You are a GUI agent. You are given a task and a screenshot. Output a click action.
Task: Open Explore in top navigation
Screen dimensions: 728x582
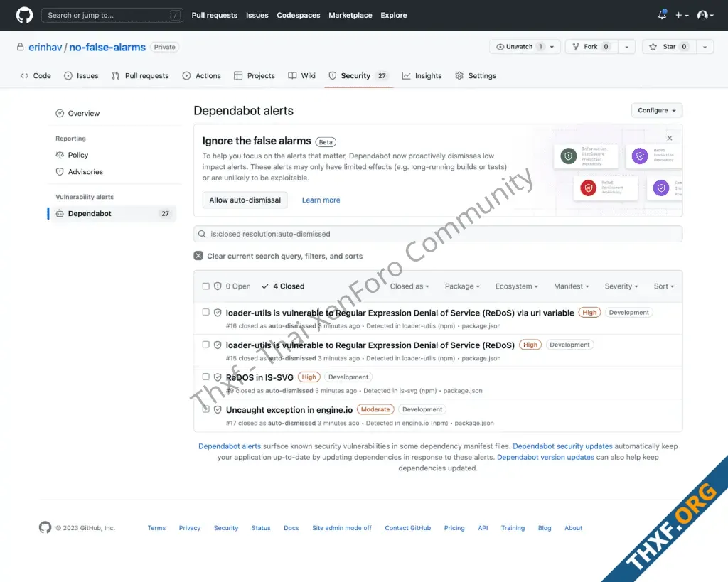point(394,15)
